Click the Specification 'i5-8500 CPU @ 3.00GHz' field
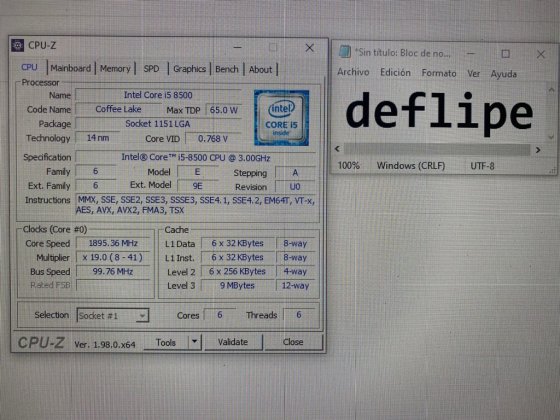This screenshot has height=420, width=560. (196, 158)
